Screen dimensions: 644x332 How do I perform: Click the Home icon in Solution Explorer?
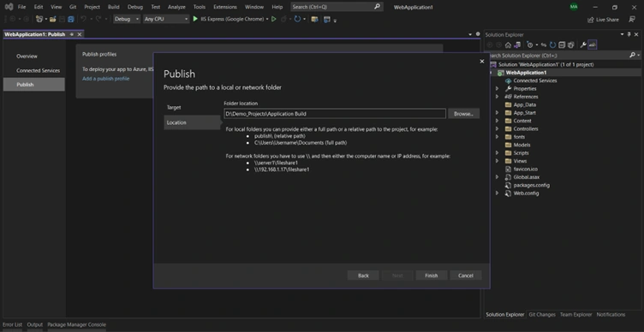(x=508, y=45)
